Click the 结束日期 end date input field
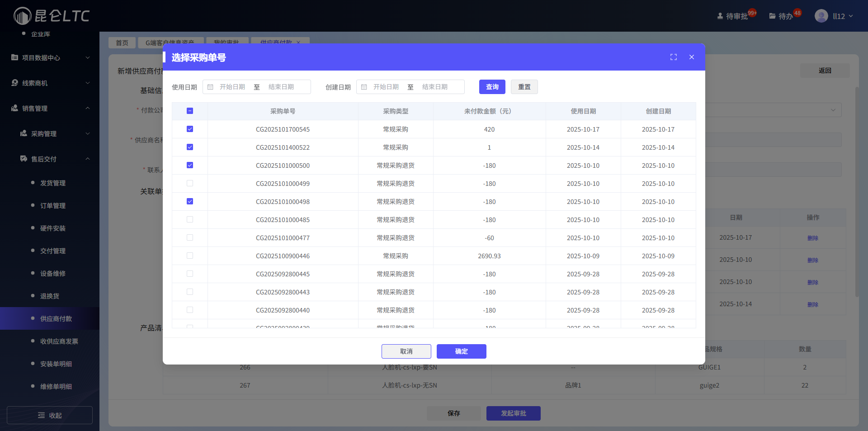 288,87
